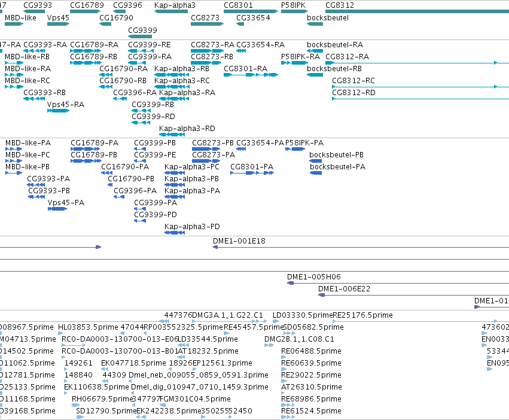Select transcript CG16790-RB
Image resolution: width=509 pixels, height=420 pixels.
click(123, 81)
